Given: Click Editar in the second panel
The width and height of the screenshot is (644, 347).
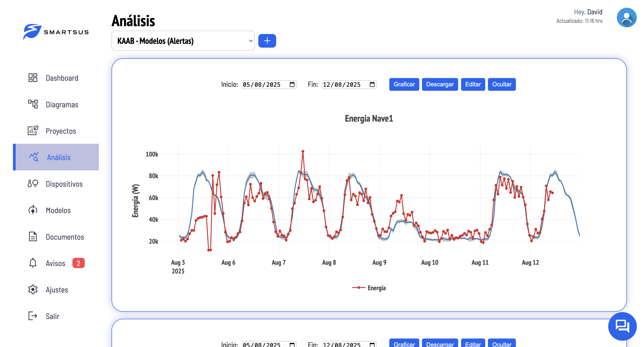Looking at the screenshot, I should click(x=473, y=343).
